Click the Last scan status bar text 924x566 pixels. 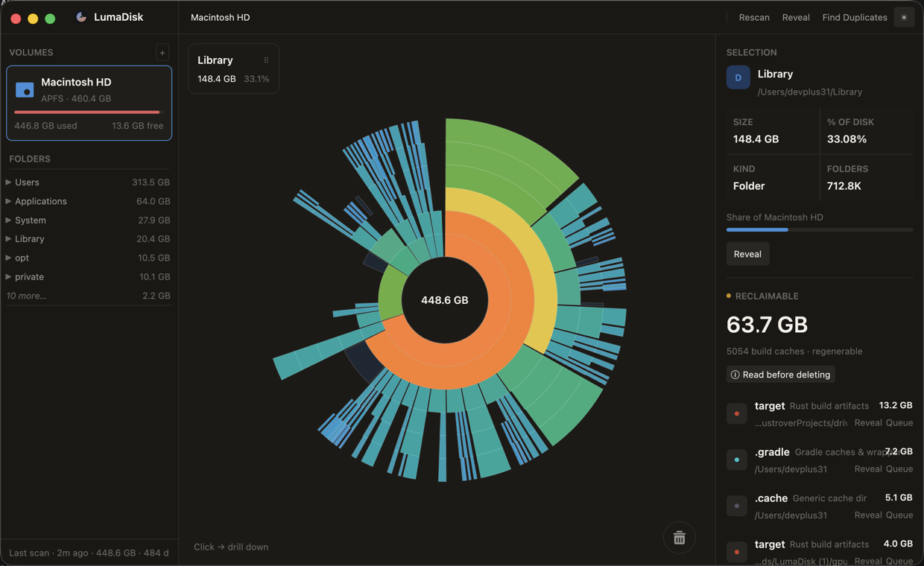tap(89, 553)
